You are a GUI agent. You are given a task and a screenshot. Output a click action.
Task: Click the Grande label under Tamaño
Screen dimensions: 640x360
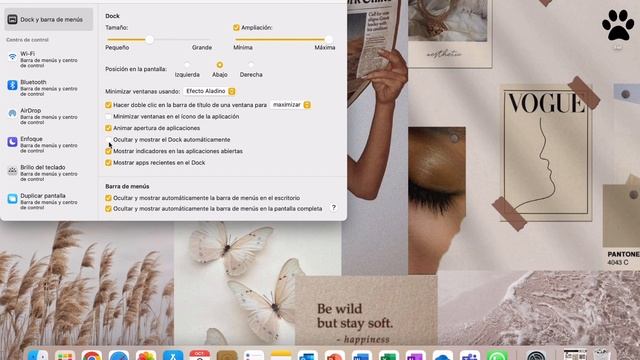point(202,47)
